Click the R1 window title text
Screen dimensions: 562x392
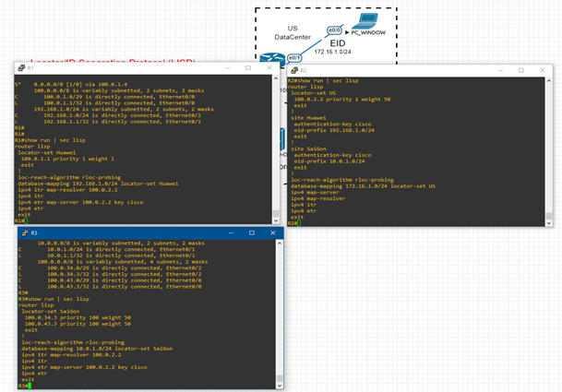(x=30, y=67)
